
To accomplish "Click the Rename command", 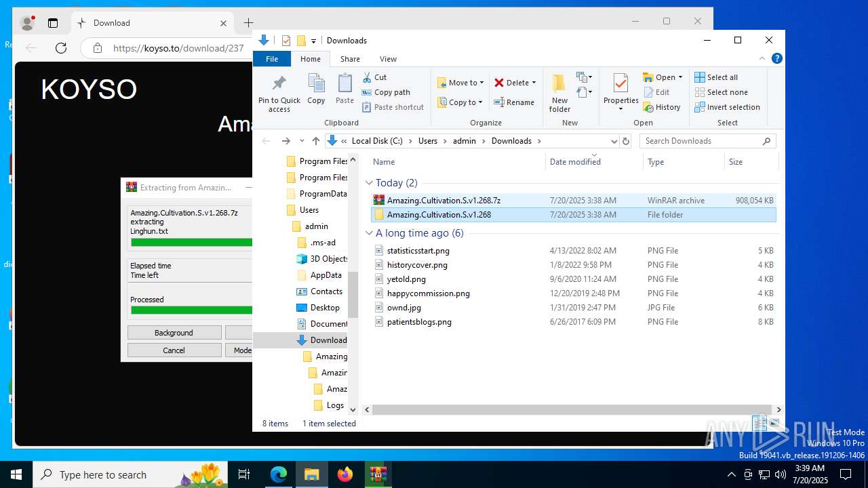I will point(514,102).
